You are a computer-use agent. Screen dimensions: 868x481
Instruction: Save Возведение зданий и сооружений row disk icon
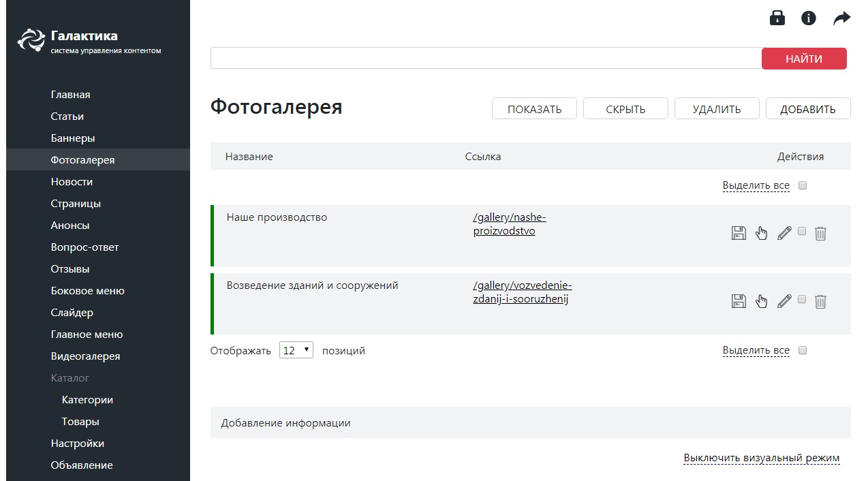pyautogui.click(x=739, y=301)
